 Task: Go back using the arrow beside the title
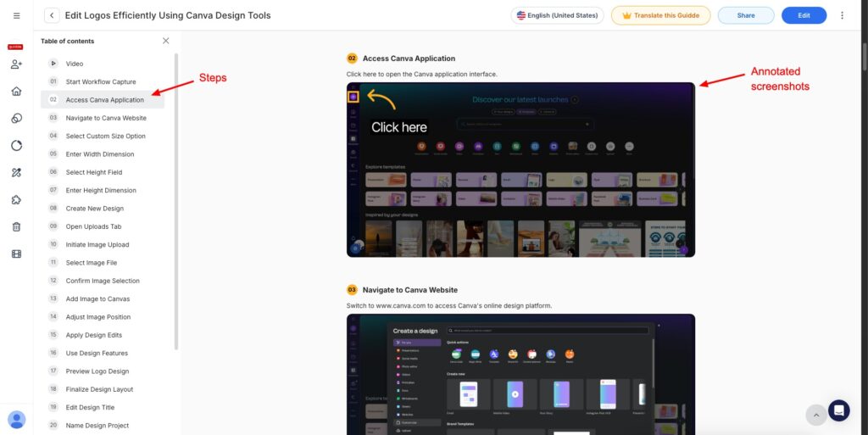pyautogui.click(x=52, y=15)
